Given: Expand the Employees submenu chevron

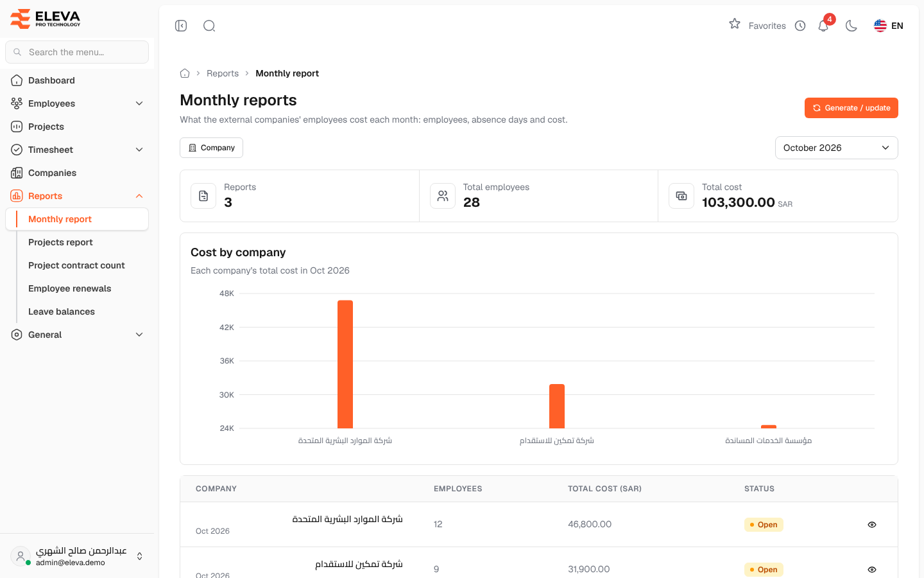Looking at the screenshot, I should [139, 103].
